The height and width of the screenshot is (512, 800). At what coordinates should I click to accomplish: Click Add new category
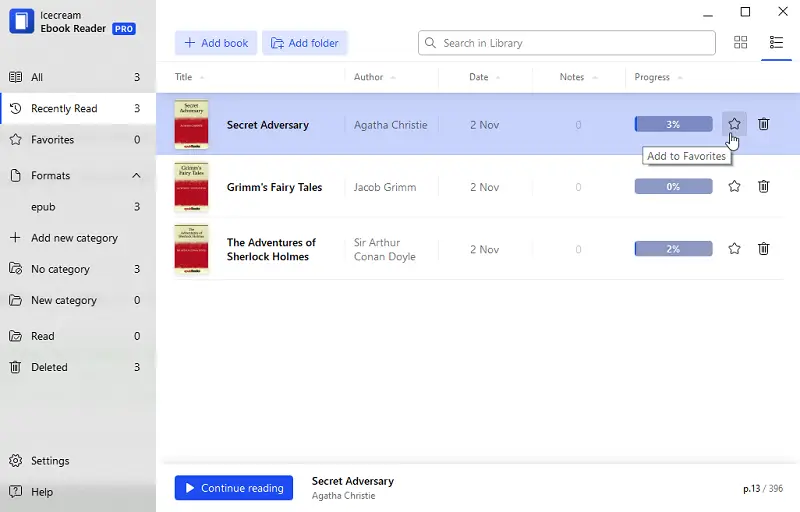(78, 238)
